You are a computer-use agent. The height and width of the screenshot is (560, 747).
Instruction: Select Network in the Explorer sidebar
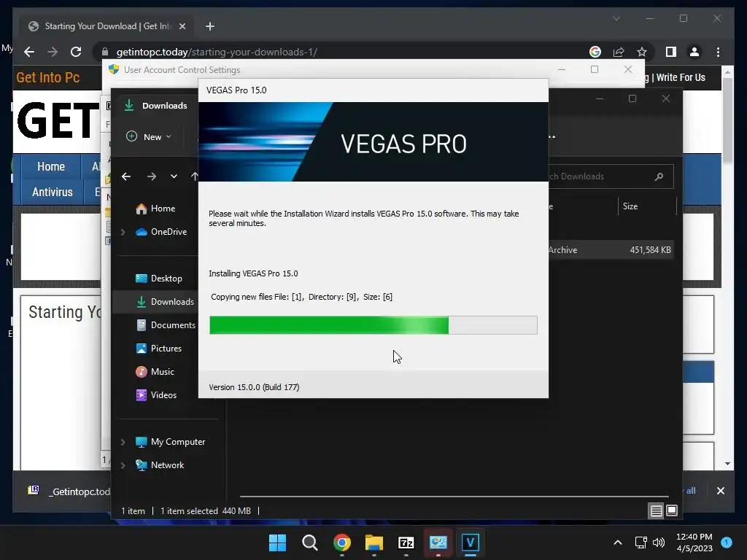click(x=160, y=465)
